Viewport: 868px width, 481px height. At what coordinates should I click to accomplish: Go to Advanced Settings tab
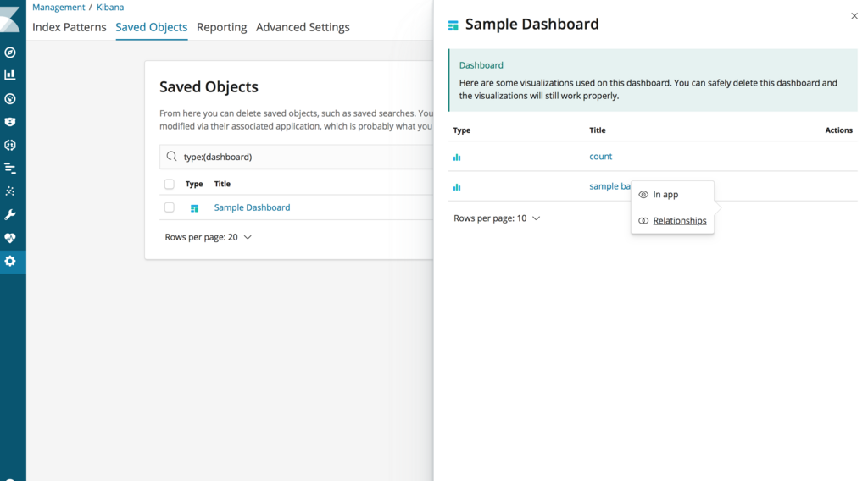(303, 27)
